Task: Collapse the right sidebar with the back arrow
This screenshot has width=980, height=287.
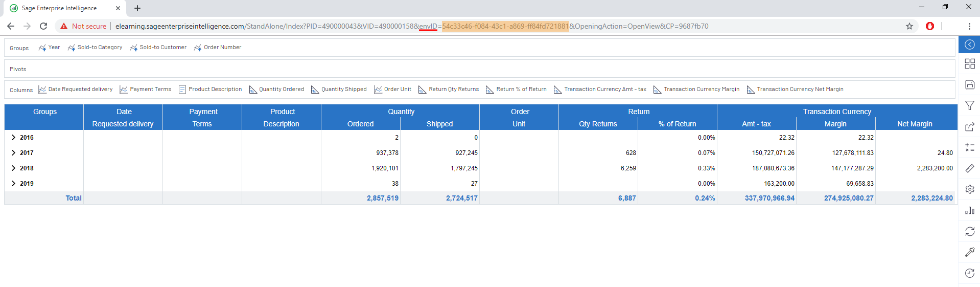Action: tap(969, 45)
